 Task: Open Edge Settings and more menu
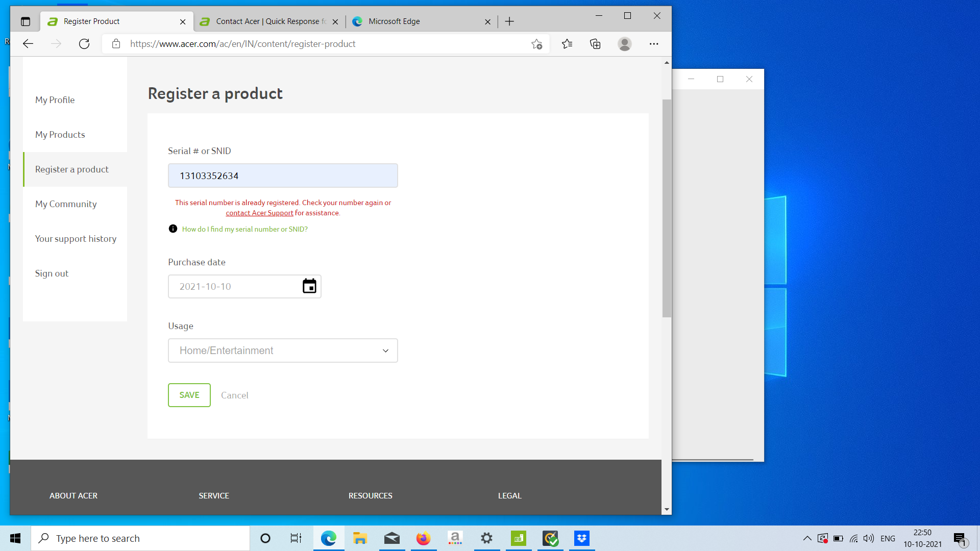[x=654, y=44]
